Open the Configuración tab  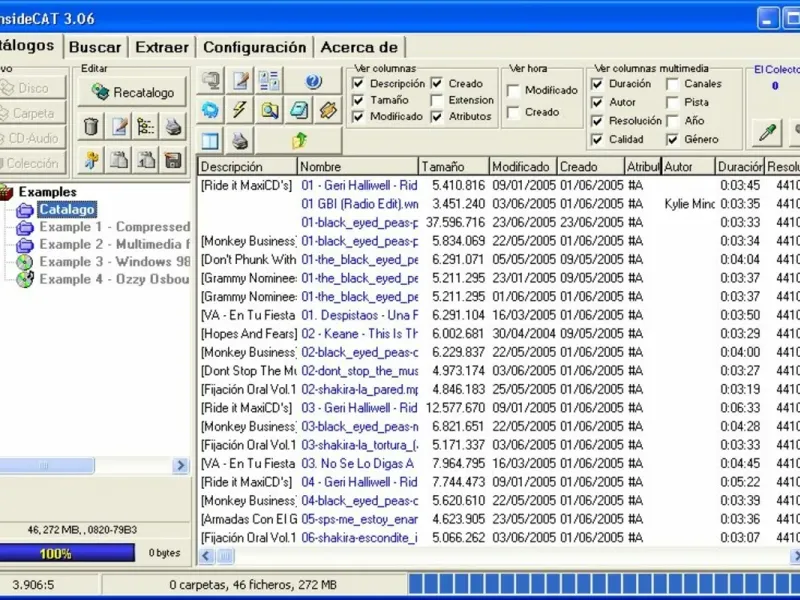tap(254, 46)
